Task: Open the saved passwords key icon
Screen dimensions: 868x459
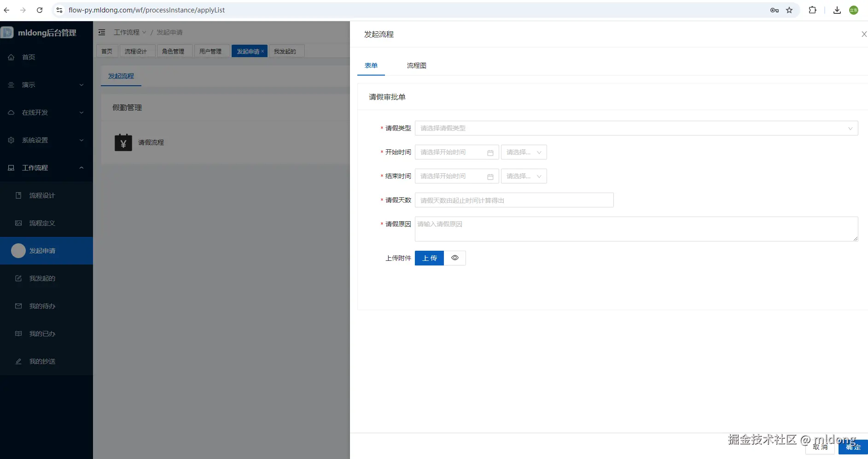Action: tap(775, 10)
